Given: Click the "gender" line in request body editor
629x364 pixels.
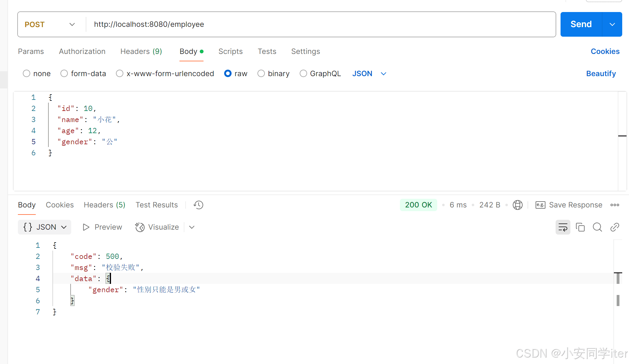Looking at the screenshot, I should (x=87, y=142).
